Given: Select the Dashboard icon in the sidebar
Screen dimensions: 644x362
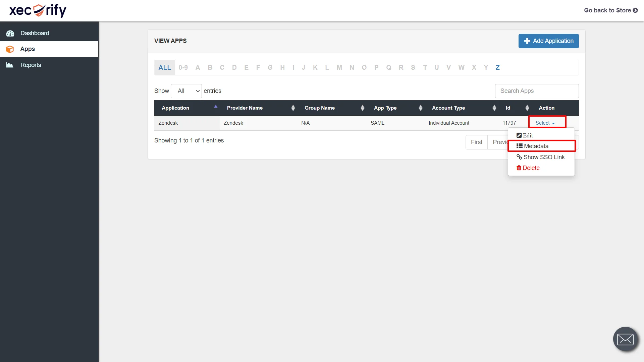Looking at the screenshot, I should click(10, 33).
